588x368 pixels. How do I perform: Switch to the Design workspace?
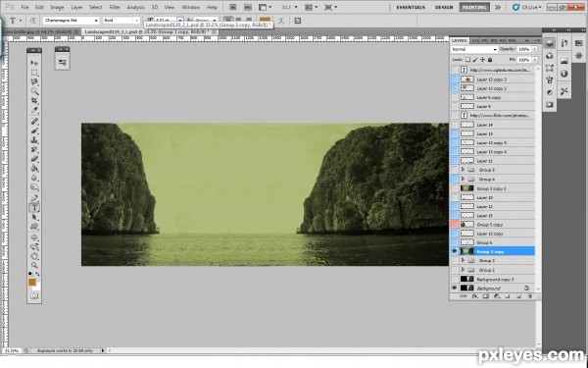tap(444, 7)
